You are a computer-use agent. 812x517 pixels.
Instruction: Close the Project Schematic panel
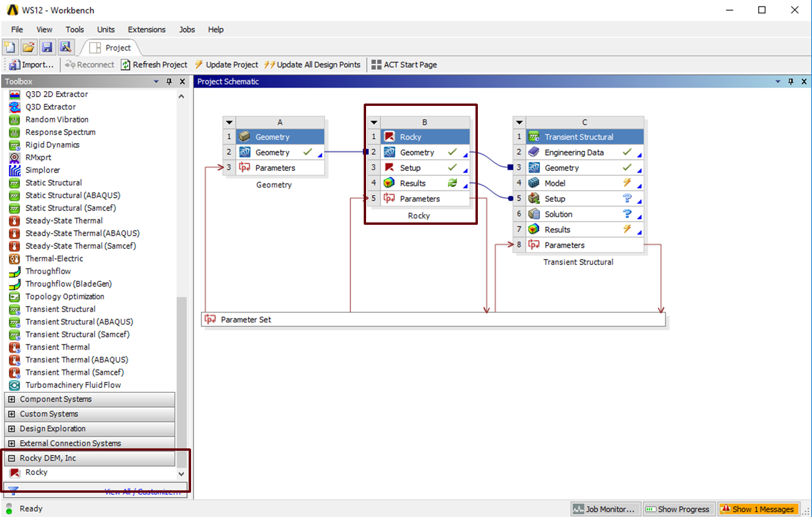point(804,82)
